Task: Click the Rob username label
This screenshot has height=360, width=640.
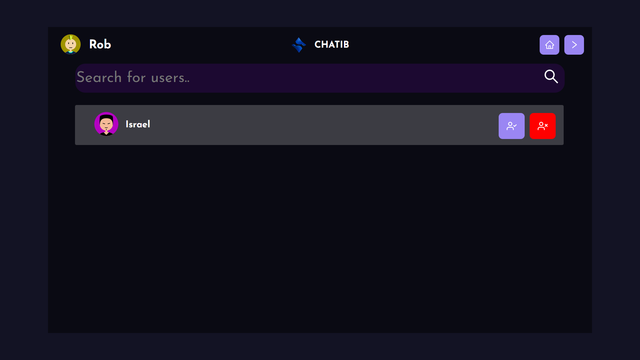Action: [x=100, y=44]
